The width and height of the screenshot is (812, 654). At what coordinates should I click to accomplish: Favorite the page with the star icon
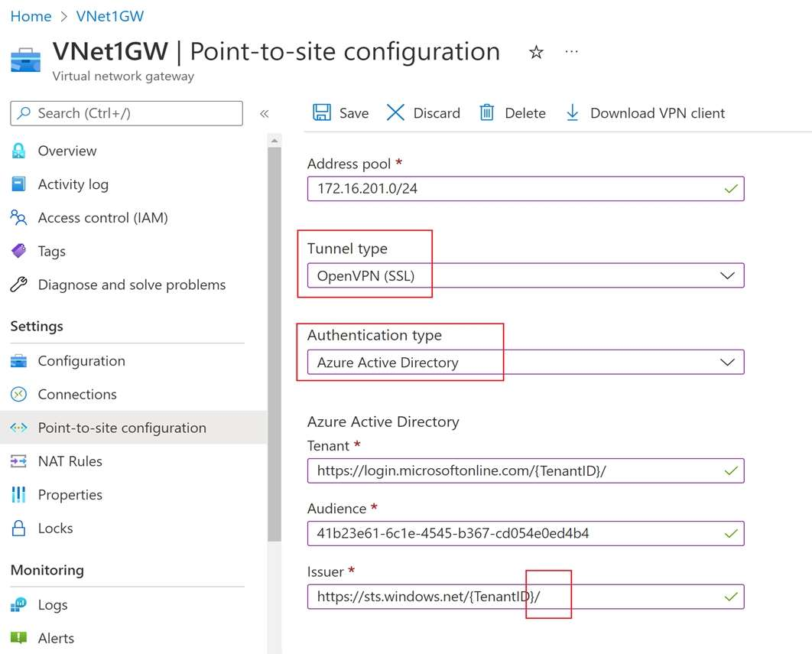(536, 52)
